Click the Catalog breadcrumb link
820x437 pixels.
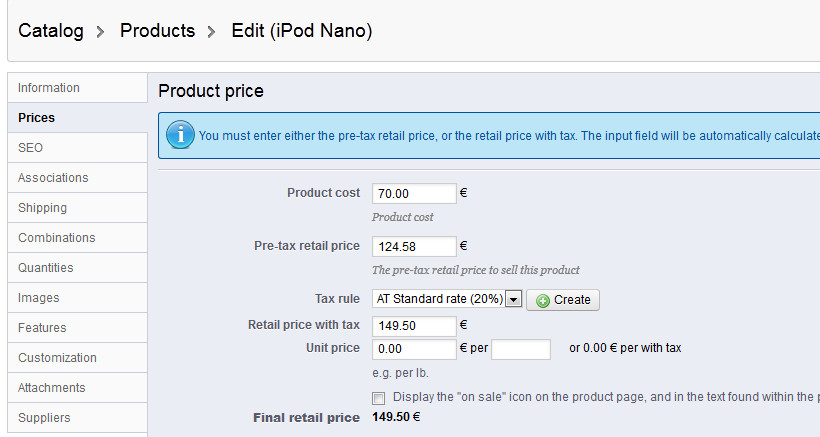tap(51, 31)
